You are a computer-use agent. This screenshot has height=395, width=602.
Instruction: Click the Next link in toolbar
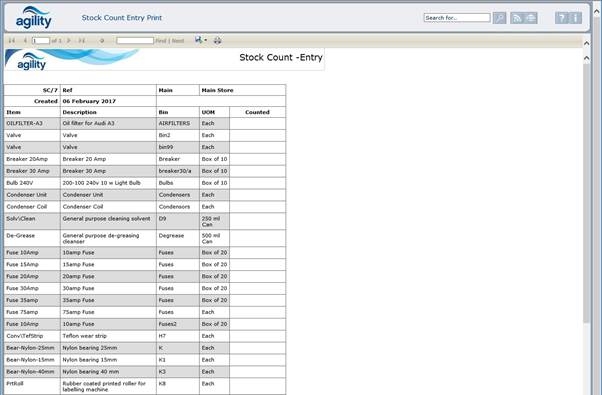click(x=178, y=40)
